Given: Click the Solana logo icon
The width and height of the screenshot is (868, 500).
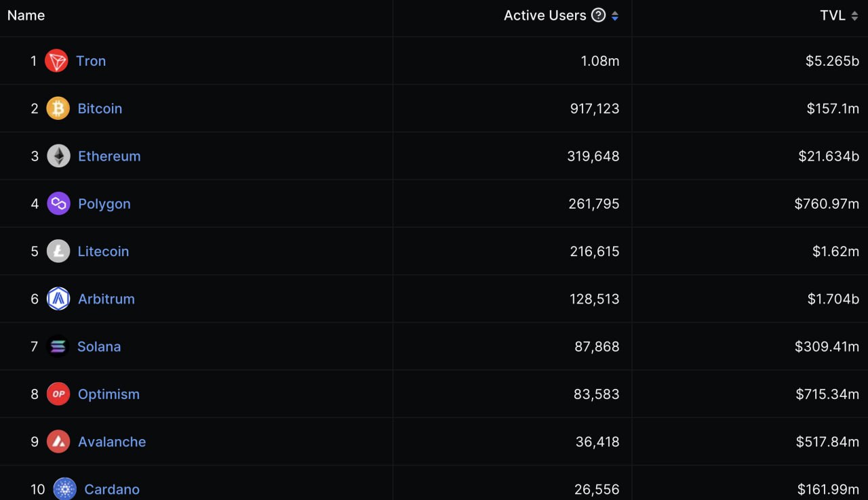Looking at the screenshot, I should 58,346.
